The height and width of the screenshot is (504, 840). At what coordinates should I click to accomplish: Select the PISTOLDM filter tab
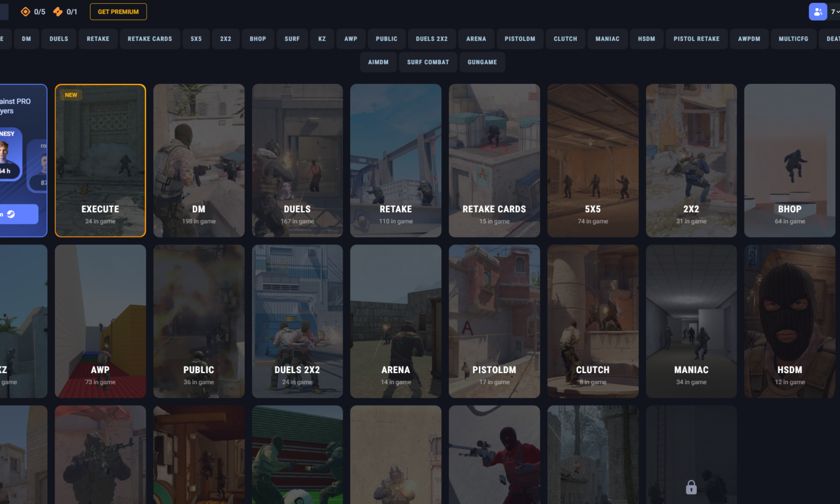tap(519, 39)
